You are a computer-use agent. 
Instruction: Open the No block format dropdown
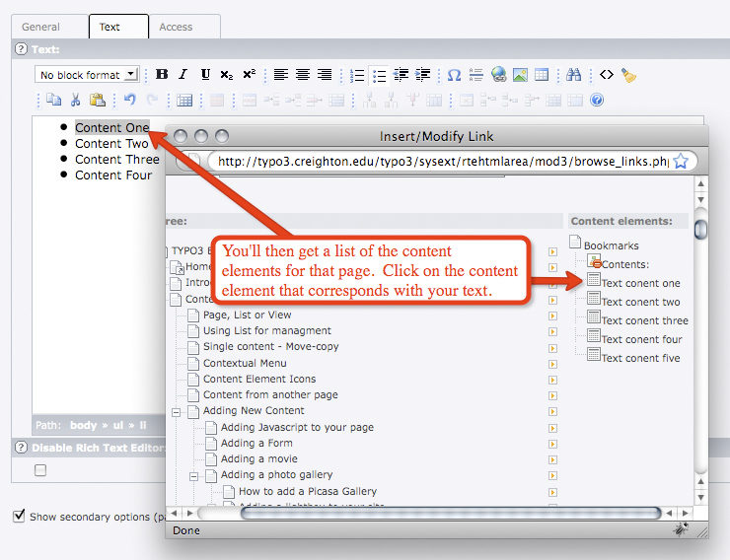coord(87,75)
